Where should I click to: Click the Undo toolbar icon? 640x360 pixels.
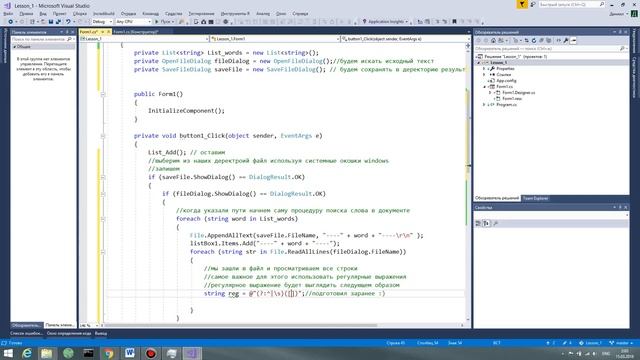(68, 22)
